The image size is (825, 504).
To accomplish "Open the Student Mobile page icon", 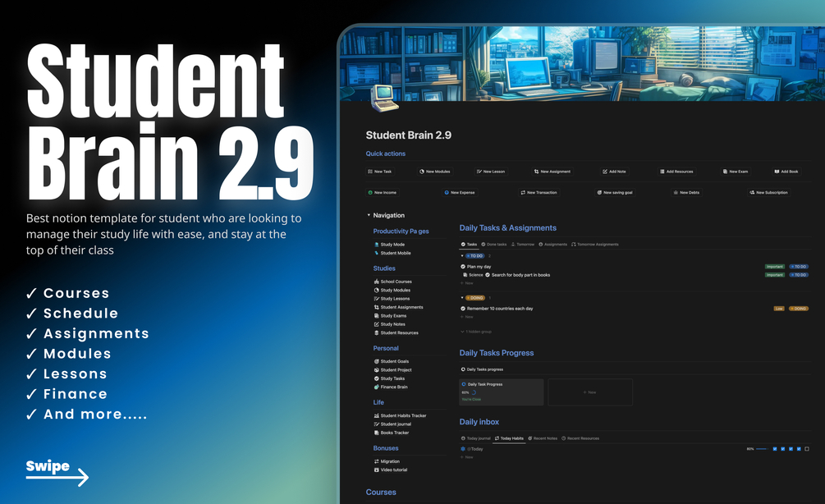I will (x=376, y=253).
